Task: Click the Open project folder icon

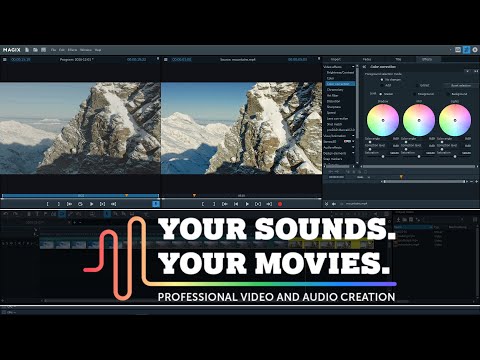Action: click(x=35, y=50)
